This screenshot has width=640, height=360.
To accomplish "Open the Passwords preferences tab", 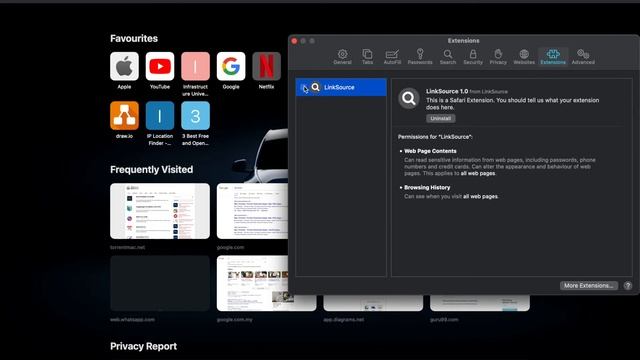I will coord(420,57).
